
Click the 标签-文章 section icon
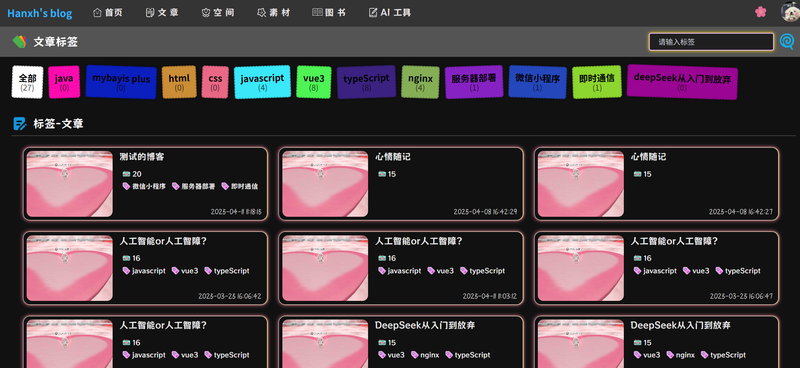pos(19,124)
